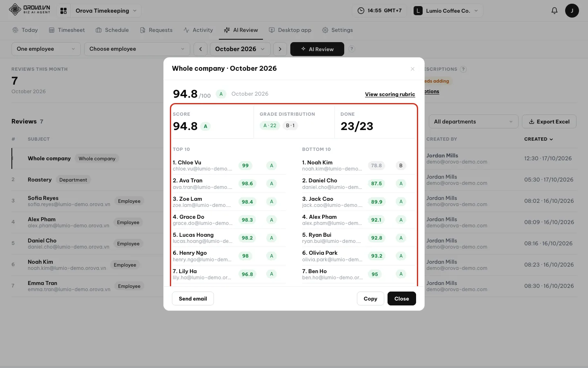Open the Settings tab
Viewport: 588px width, 368px height.
(337, 30)
